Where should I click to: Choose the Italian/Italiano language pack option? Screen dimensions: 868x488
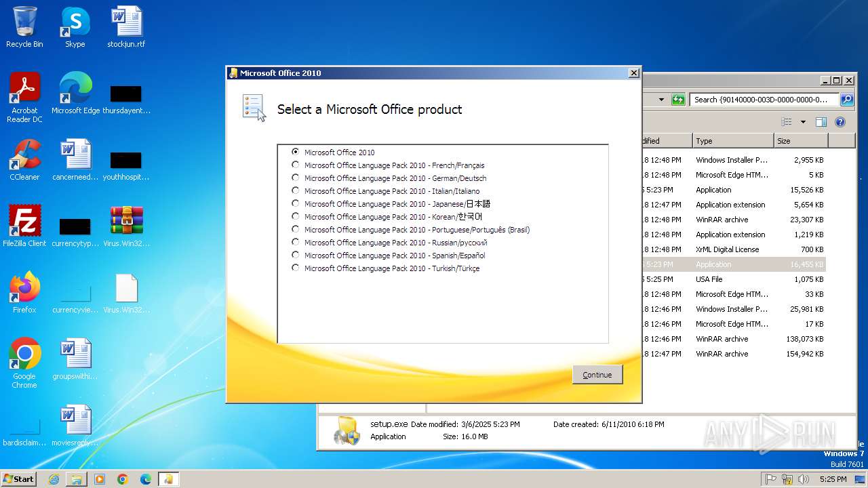tap(295, 190)
